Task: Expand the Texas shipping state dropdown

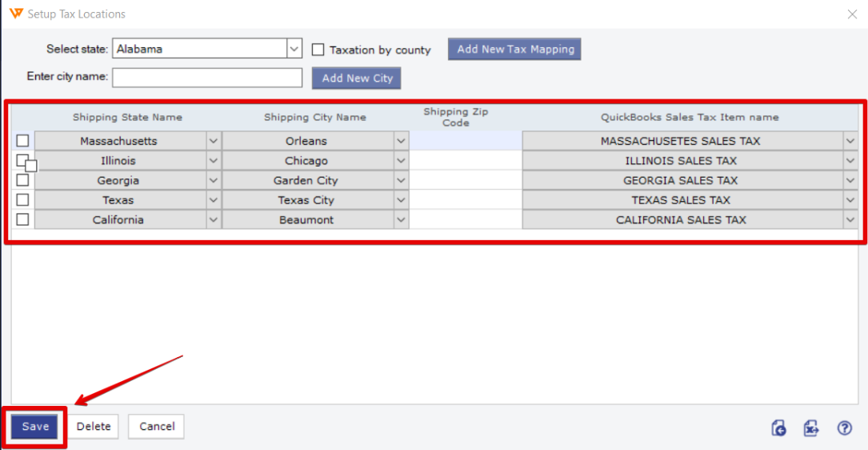Action: pos(214,200)
